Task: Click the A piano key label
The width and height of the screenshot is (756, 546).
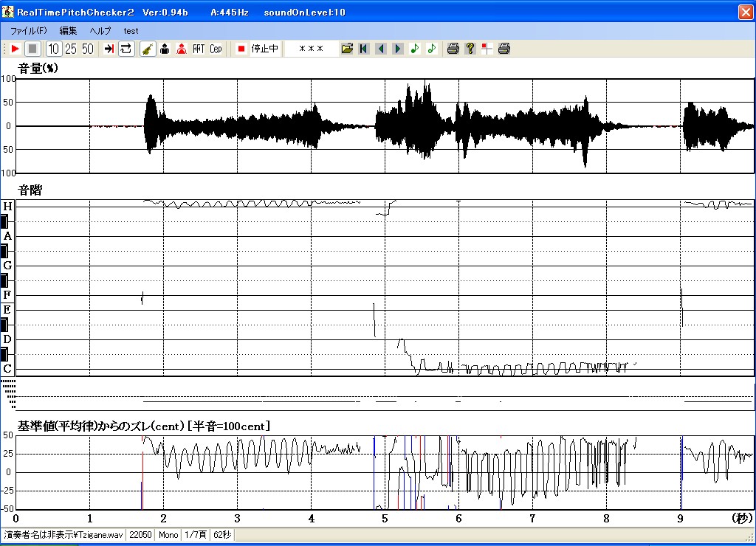Action: pos(7,236)
